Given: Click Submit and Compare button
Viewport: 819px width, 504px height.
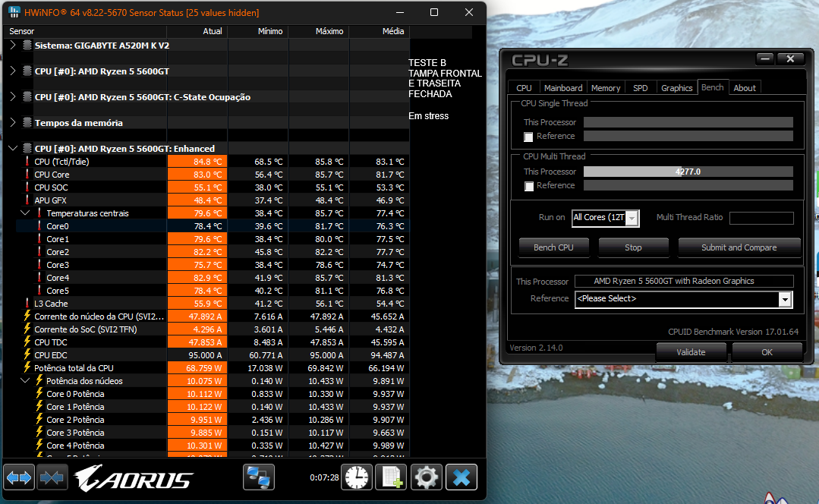Looking at the screenshot, I should click(x=739, y=247).
